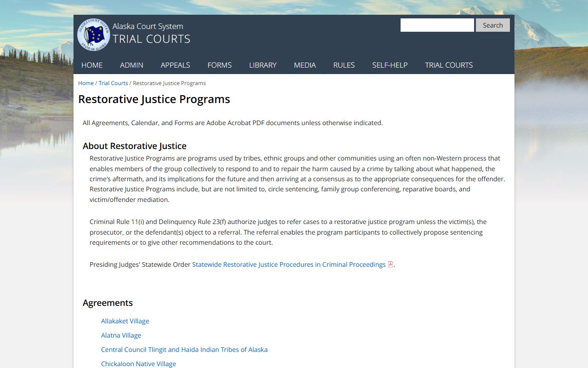Open the HOME menu item

(x=92, y=65)
